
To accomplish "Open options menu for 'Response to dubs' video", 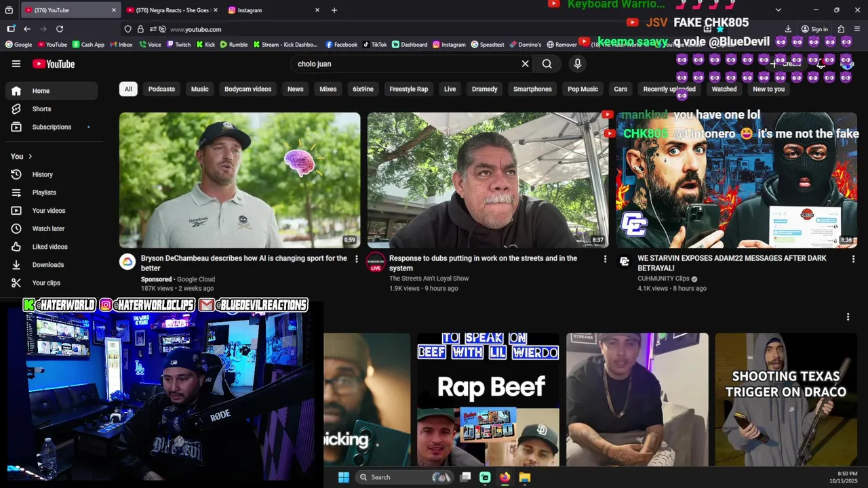I will coord(605,259).
